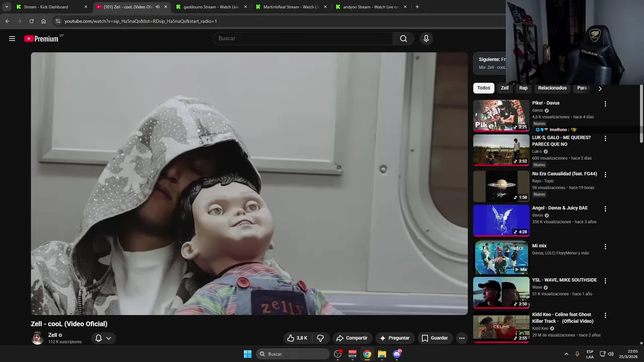The image size is (644, 362).
Task: Open No Era Casualidad video title
Action: 565,174
